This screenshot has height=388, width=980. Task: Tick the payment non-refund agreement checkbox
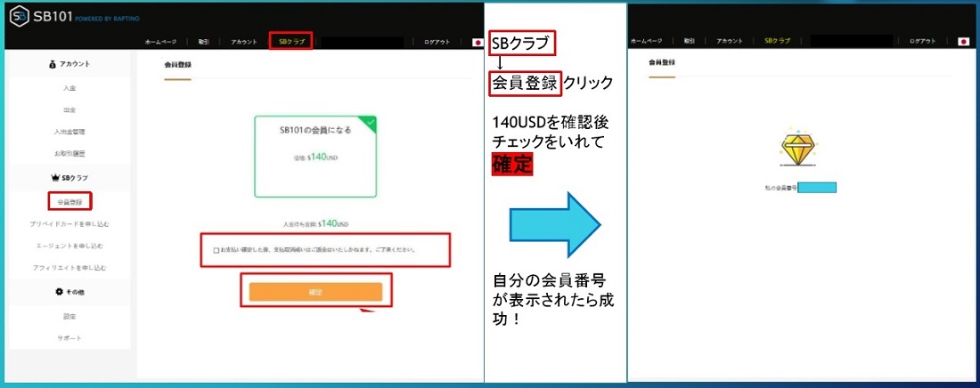(x=216, y=250)
